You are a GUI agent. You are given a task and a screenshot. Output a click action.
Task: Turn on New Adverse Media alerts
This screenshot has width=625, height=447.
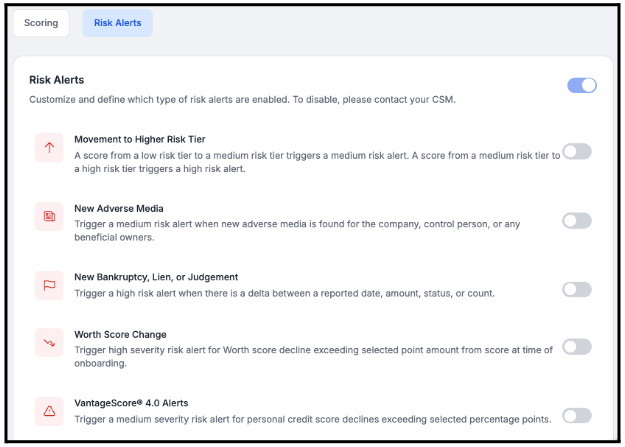point(576,220)
